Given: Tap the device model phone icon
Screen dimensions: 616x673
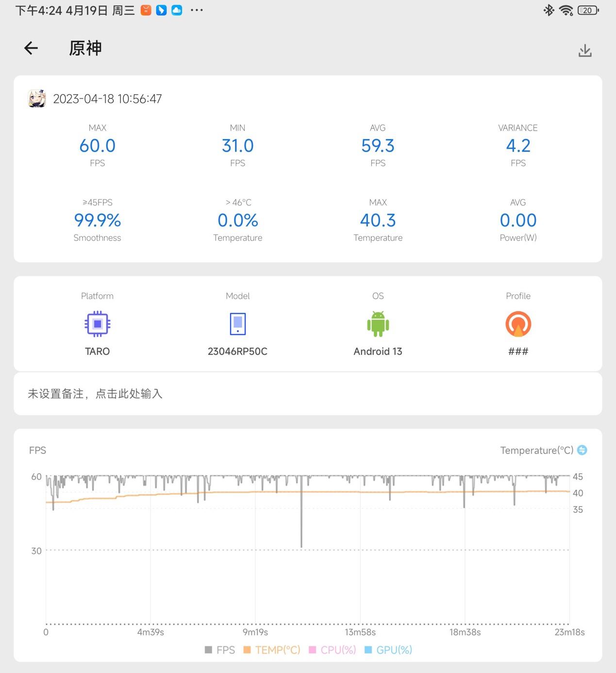Looking at the screenshot, I should [237, 324].
